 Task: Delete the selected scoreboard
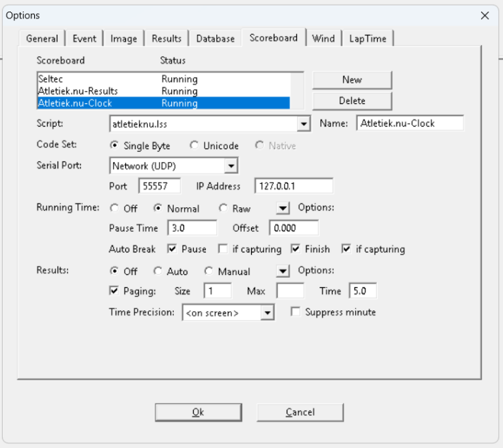352,101
